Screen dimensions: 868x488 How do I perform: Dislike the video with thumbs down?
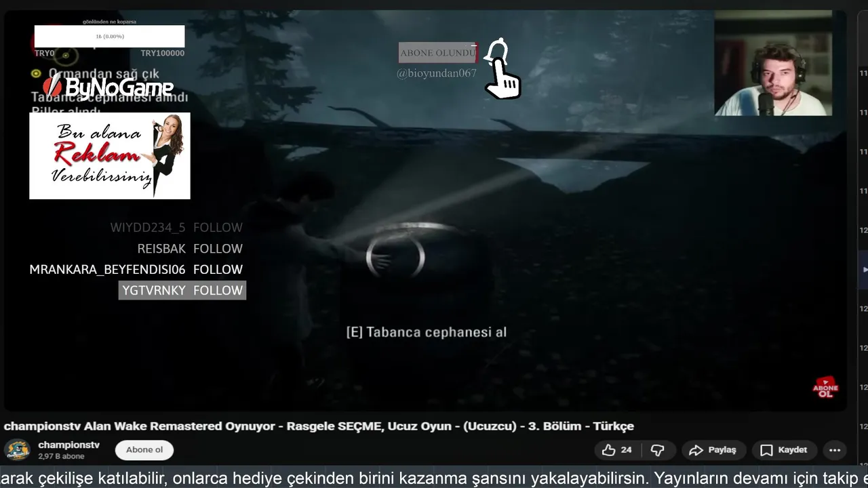click(657, 450)
